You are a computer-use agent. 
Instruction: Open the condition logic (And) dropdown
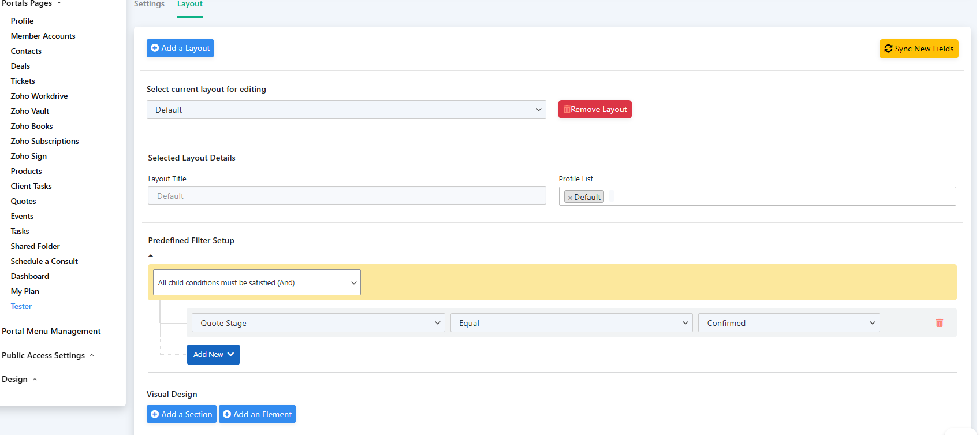(x=257, y=282)
